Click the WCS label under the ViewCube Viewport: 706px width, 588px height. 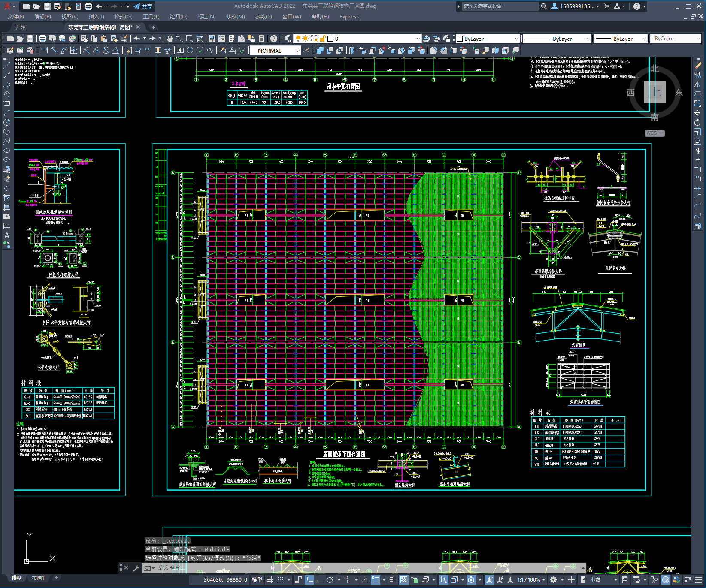tap(652, 133)
